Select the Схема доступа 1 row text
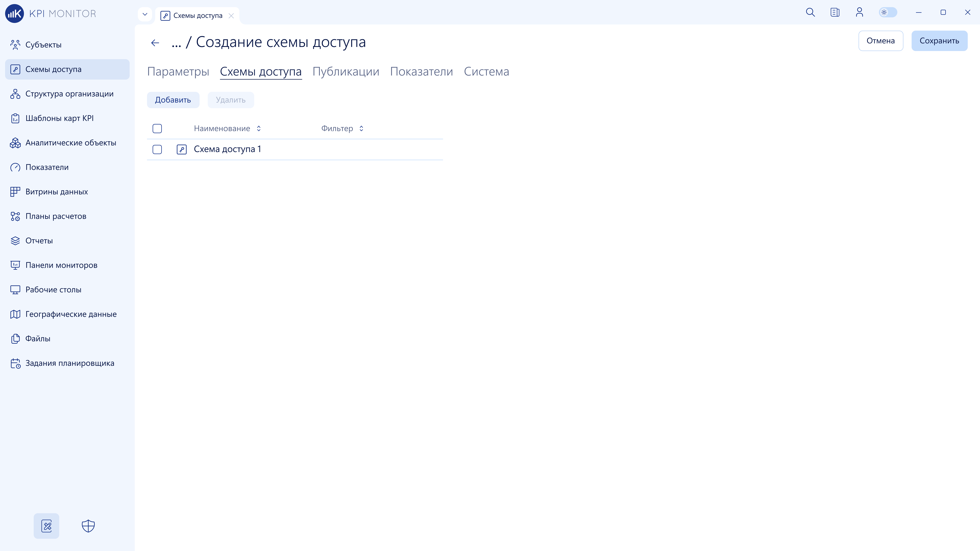 tap(228, 149)
